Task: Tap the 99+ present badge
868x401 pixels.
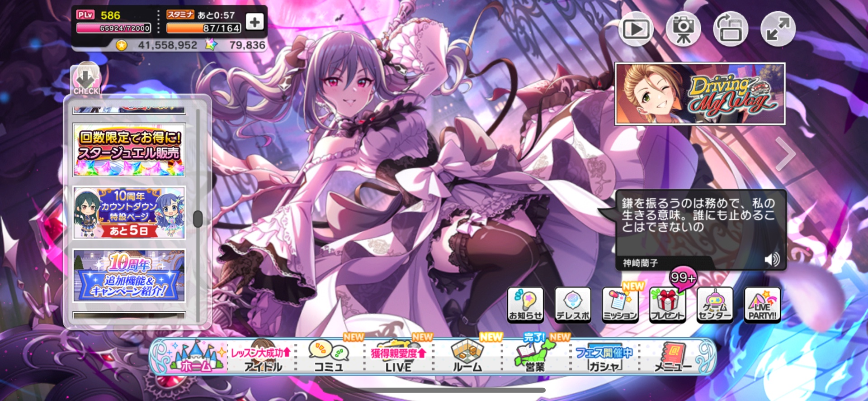Action: pyautogui.click(x=683, y=277)
